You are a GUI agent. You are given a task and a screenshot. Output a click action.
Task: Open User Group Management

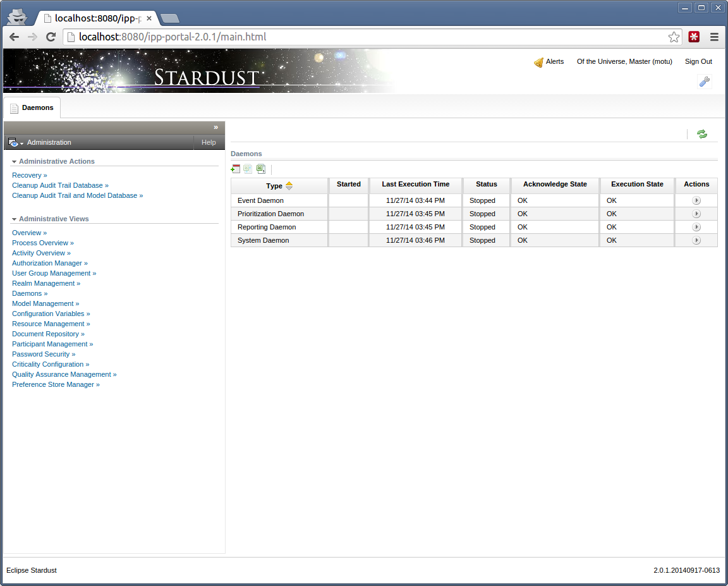point(54,274)
